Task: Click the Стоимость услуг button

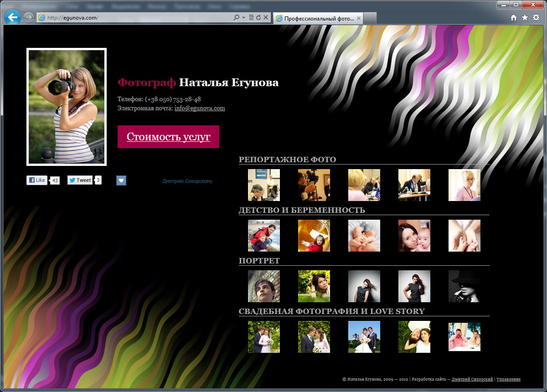Action: click(168, 137)
